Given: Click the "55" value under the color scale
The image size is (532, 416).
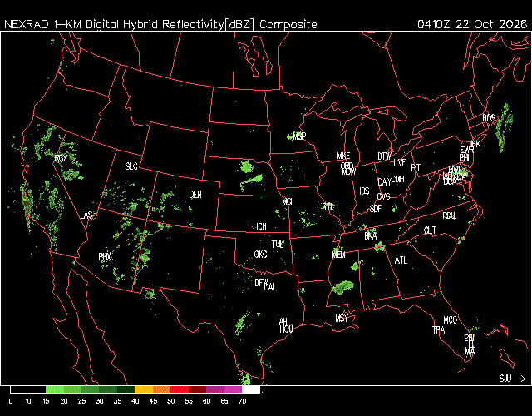Looking at the screenshot, I should pyautogui.click(x=189, y=401).
